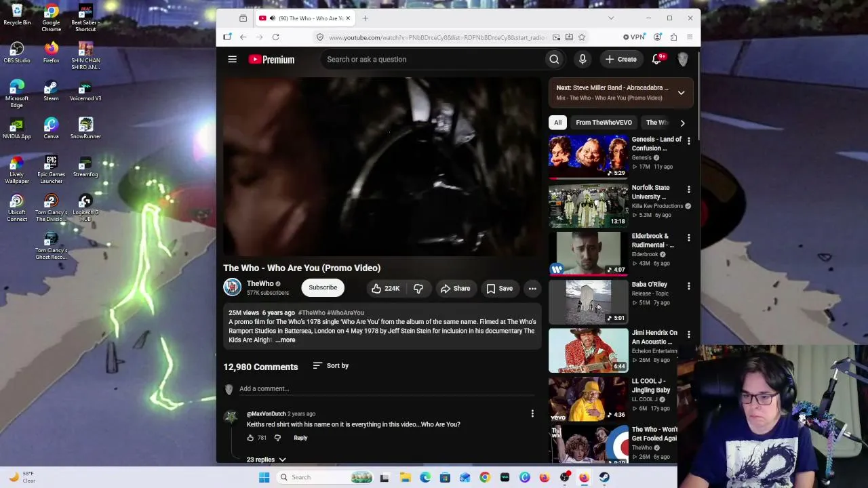Open the comments Sort by menu
The width and height of the screenshot is (868, 488).
point(330,366)
